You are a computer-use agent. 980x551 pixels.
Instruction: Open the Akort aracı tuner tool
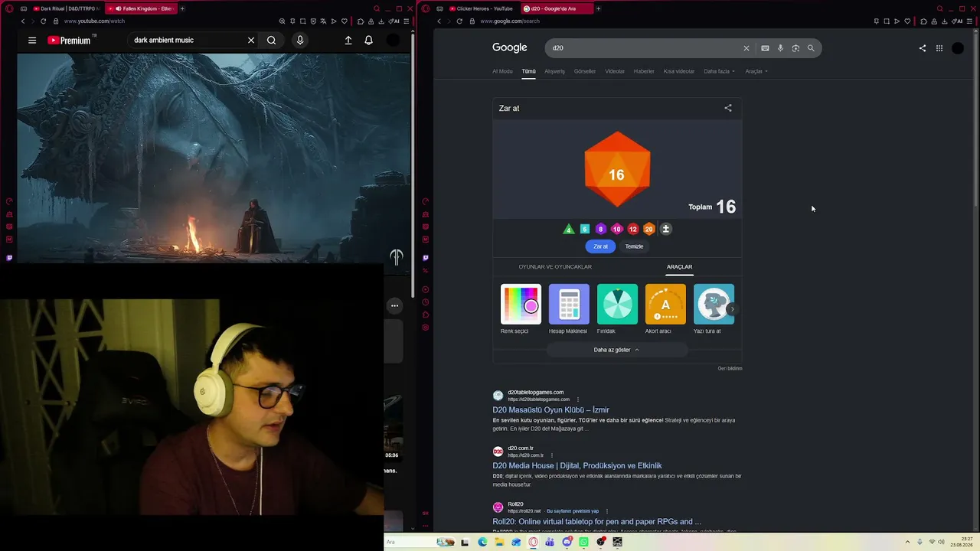(x=665, y=309)
